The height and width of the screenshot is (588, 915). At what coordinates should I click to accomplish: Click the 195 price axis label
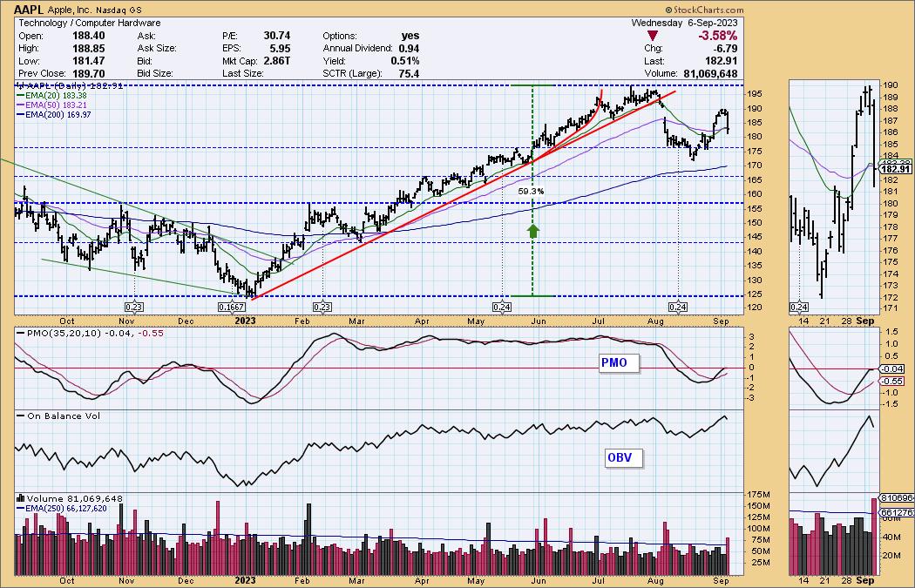click(x=755, y=94)
